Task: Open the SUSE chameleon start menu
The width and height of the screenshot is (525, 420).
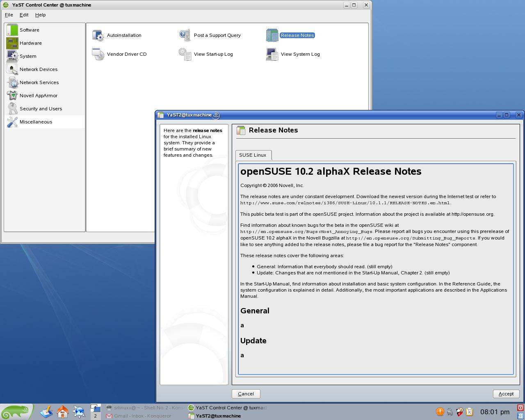Action: click(x=16, y=412)
